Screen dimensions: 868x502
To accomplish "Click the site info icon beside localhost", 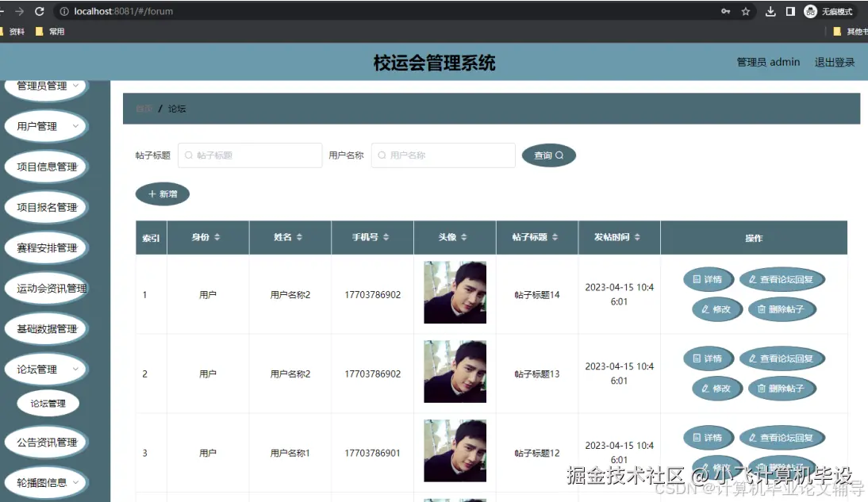I will pyautogui.click(x=64, y=11).
